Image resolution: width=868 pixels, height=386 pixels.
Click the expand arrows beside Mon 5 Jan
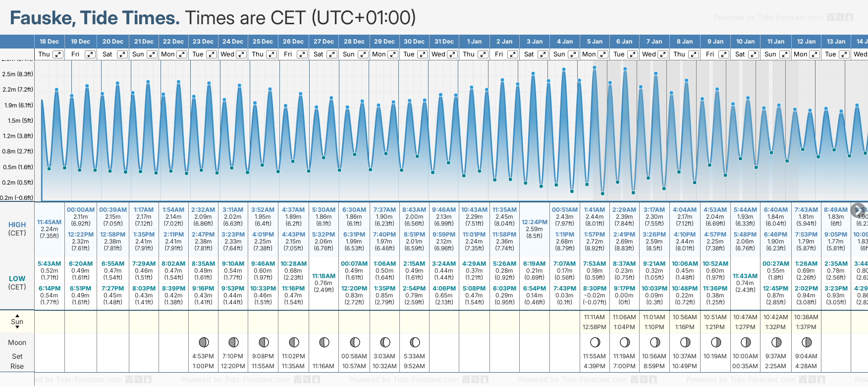(602, 54)
